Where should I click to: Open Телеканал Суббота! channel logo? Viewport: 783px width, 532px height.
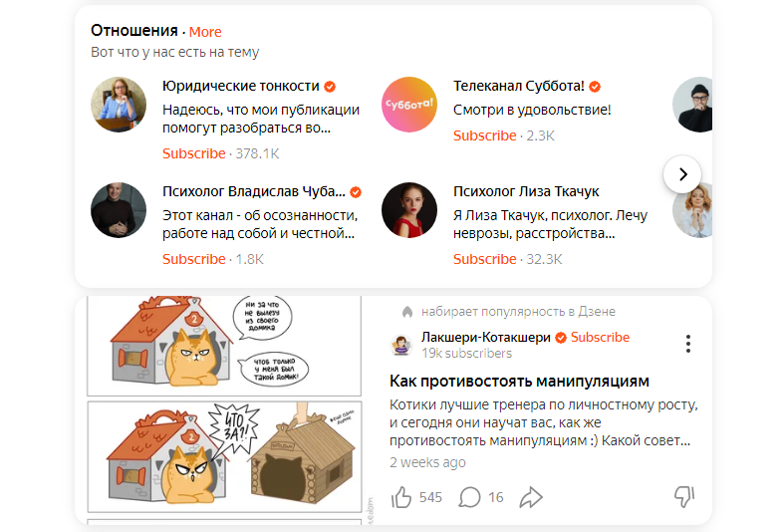(x=409, y=105)
